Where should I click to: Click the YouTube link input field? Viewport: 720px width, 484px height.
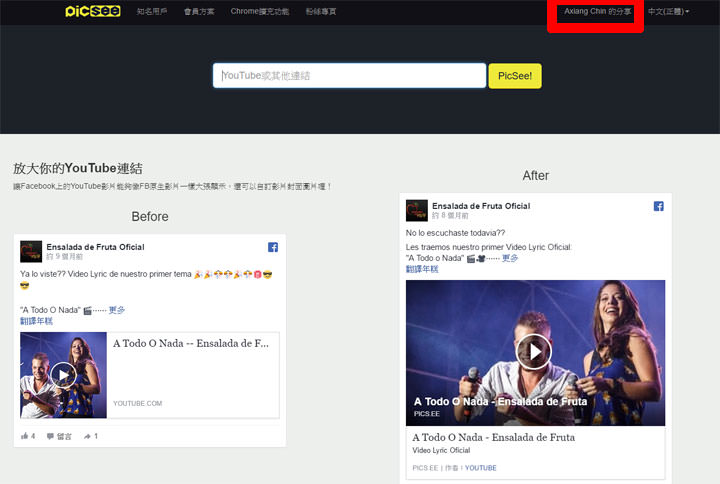tap(348, 76)
